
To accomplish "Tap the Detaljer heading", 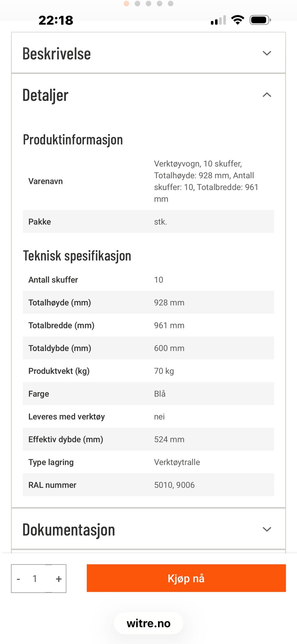I will pos(45,95).
